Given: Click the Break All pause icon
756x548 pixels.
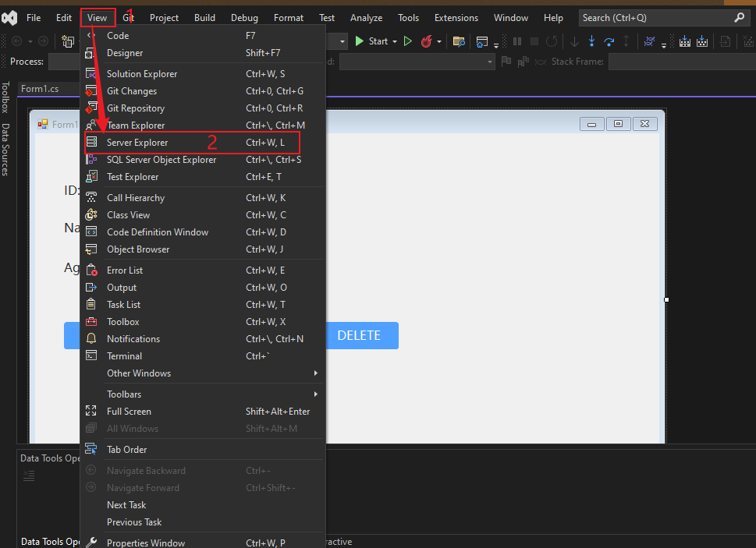Looking at the screenshot, I should coord(517,41).
